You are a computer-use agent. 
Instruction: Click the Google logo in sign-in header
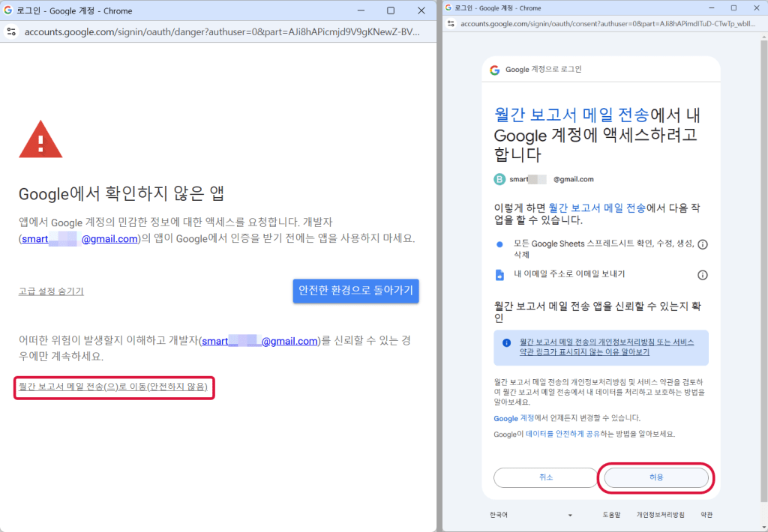[495, 70]
